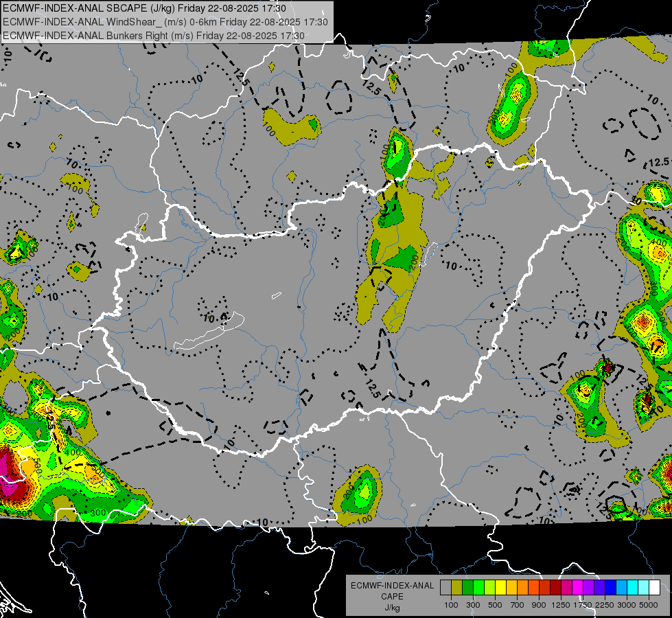Click the legend's 2250 tick label
Viewport: 672px width, 618px height.
pyautogui.click(x=605, y=605)
